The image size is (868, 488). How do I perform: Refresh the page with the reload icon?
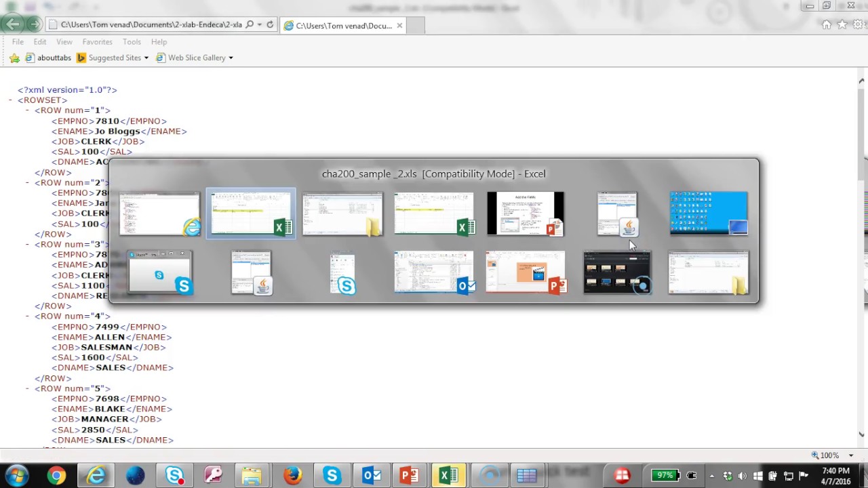tap(270, 25)
